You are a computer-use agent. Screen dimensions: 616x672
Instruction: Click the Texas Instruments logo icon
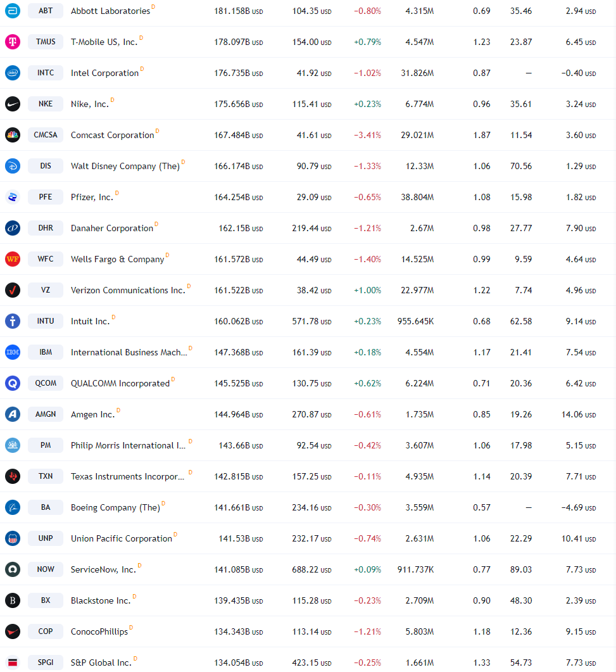point(13,476)
